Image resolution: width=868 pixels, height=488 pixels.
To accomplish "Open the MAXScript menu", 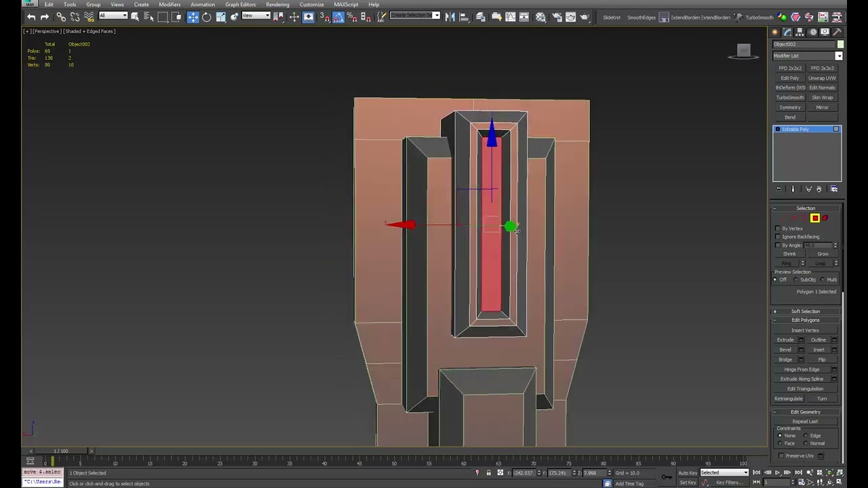I will (x=346, y=4).
